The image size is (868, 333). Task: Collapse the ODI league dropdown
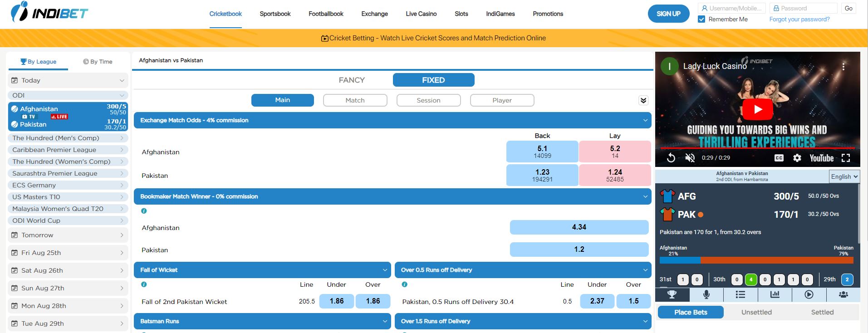[68, 95]
